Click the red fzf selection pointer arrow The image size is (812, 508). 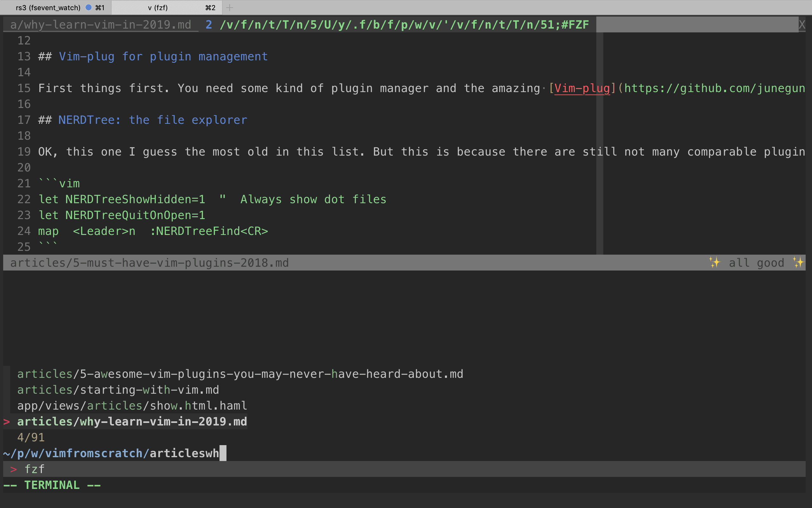coord(7,422)
